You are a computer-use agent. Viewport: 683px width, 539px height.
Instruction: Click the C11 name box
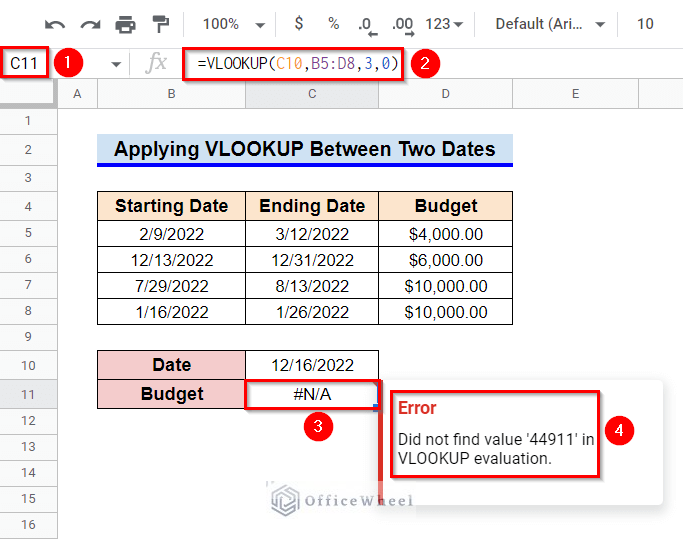coord(24,63)
